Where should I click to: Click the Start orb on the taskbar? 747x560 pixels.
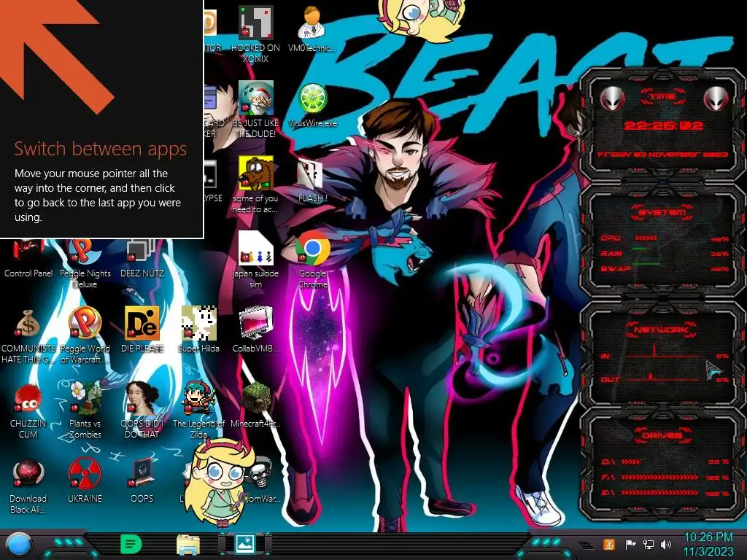tap(19, 545)
